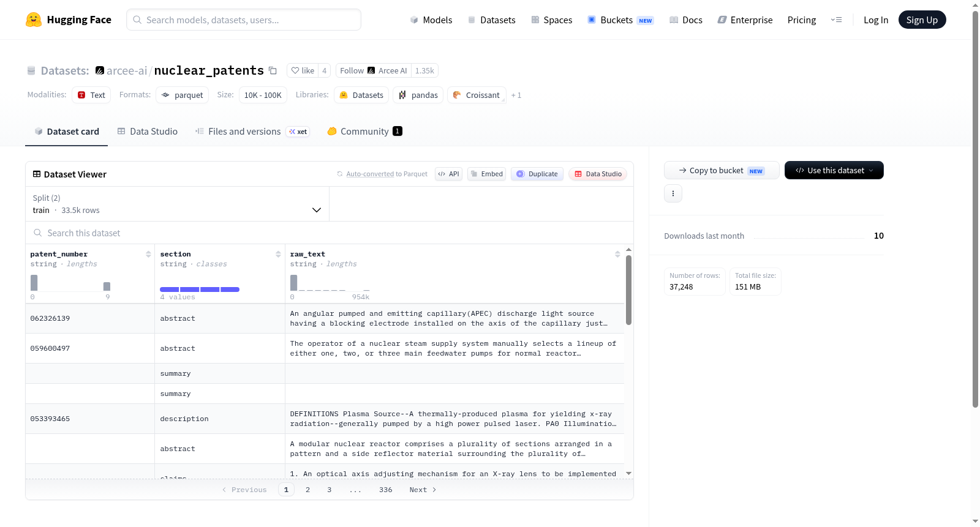Expand the navigation overflow menu icon
980x527 pixels.
pyautogui.click(x=836, y=20)
